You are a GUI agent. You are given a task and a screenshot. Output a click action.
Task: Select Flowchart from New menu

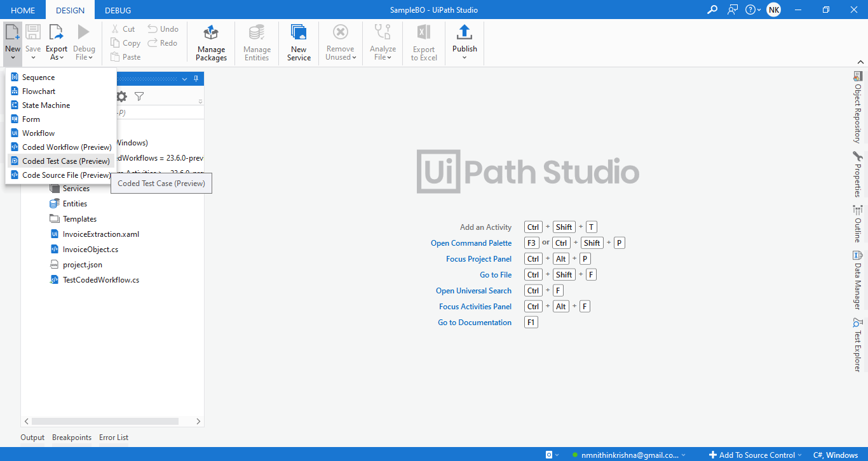61,91
